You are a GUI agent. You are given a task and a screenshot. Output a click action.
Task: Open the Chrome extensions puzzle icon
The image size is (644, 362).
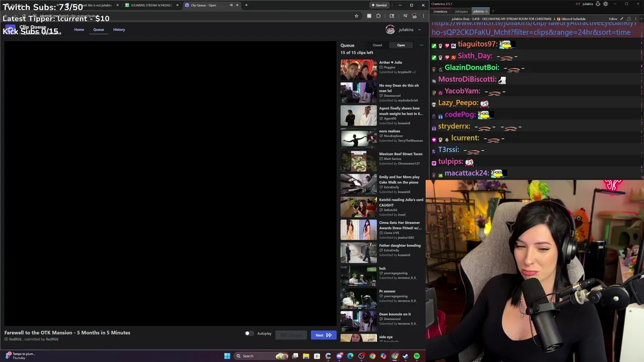click(x=378, y=16)
